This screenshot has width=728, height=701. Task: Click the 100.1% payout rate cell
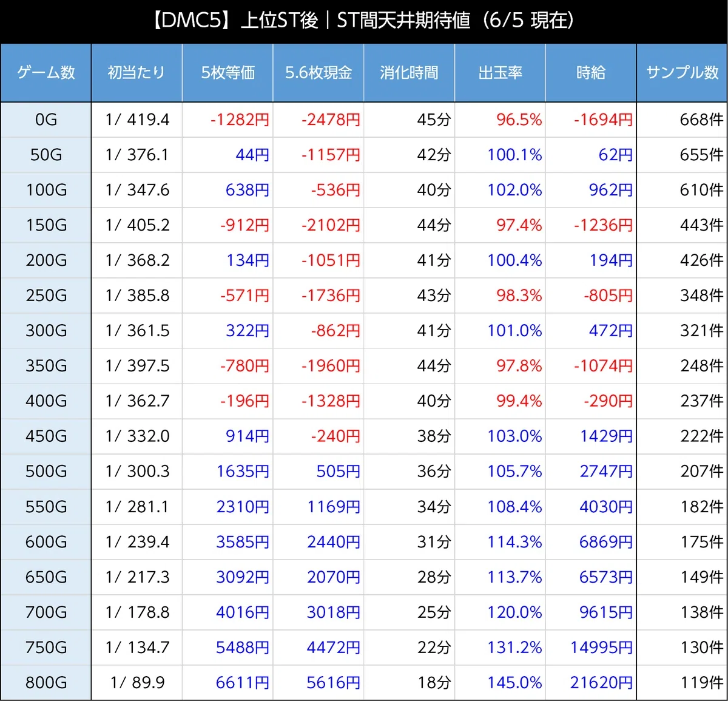(x=500, y=155)
